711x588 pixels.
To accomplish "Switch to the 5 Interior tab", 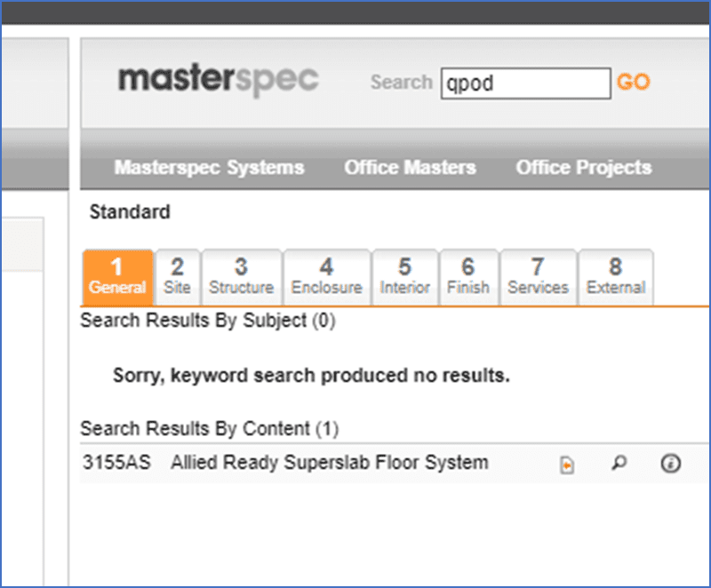I will (x=404, y=277).
